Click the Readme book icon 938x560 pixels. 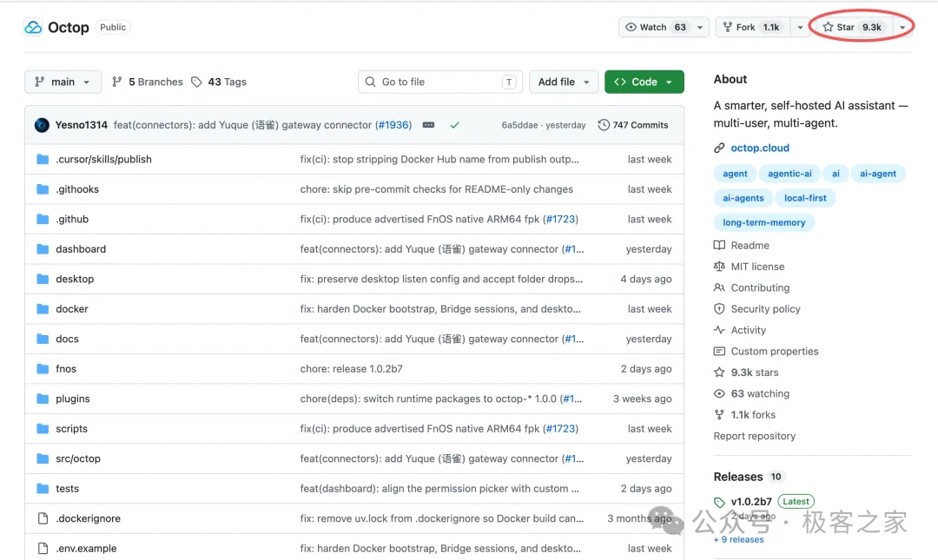point(719,246)
